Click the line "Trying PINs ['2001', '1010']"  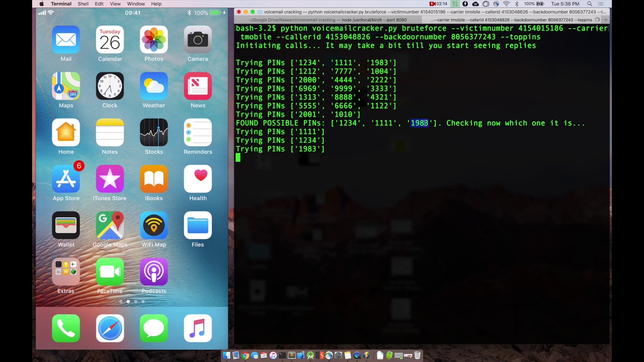tap(298, 115)
